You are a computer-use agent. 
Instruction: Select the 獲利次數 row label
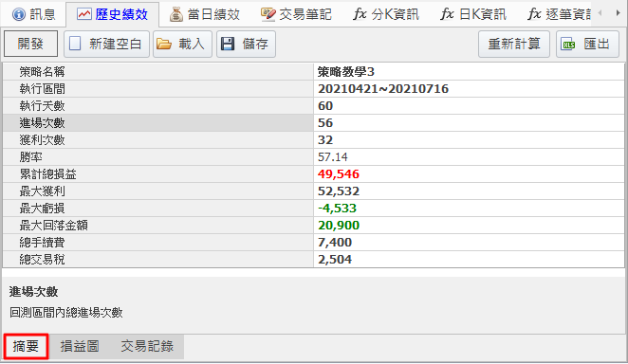(x=42, y=140)
